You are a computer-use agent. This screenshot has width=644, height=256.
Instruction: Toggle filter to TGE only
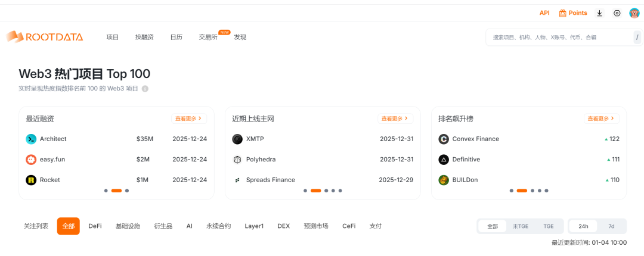point(549,226)
